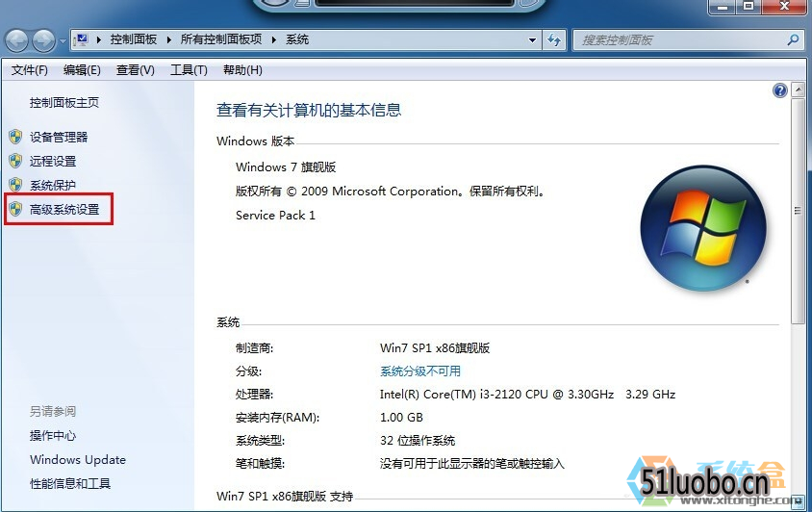The image size is (812, 512).
Task: Click the 控制面板 breadcrumb in address bar
Action: 133,39
